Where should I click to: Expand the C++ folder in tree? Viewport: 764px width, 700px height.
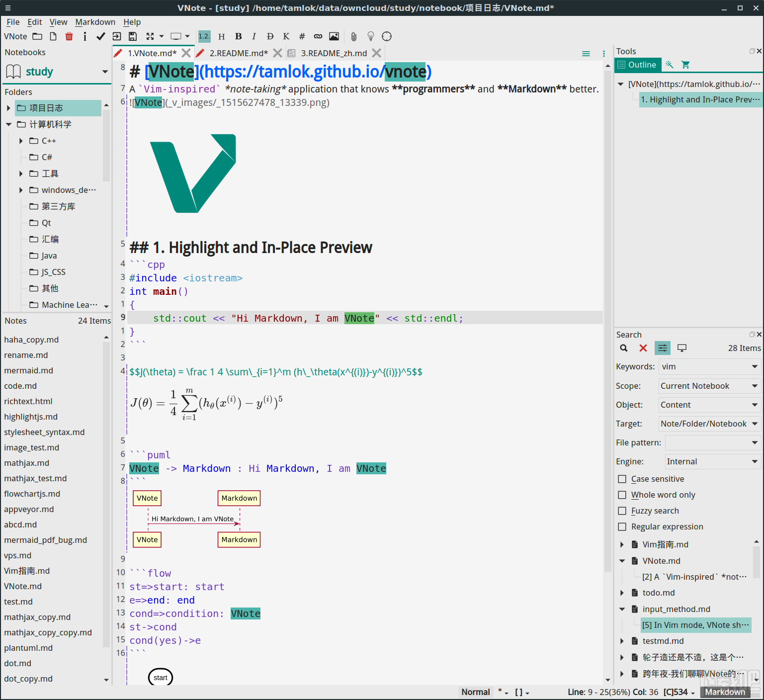pos(21,141)
